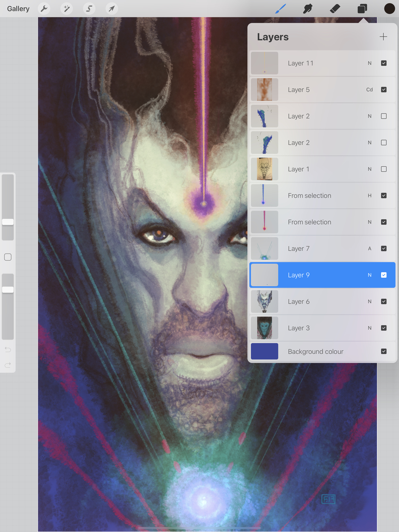Select the Layer 1 row
The height and width of the screenshot is (532, 399).
pos(322,169)
